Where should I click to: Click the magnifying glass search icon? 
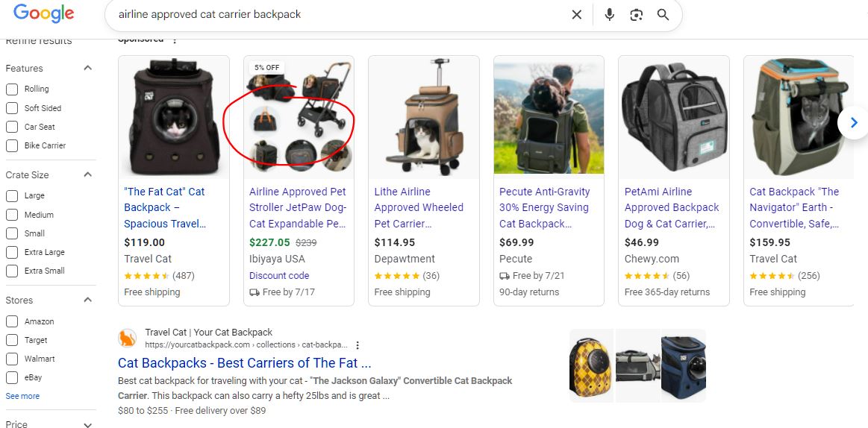point(663,15)
